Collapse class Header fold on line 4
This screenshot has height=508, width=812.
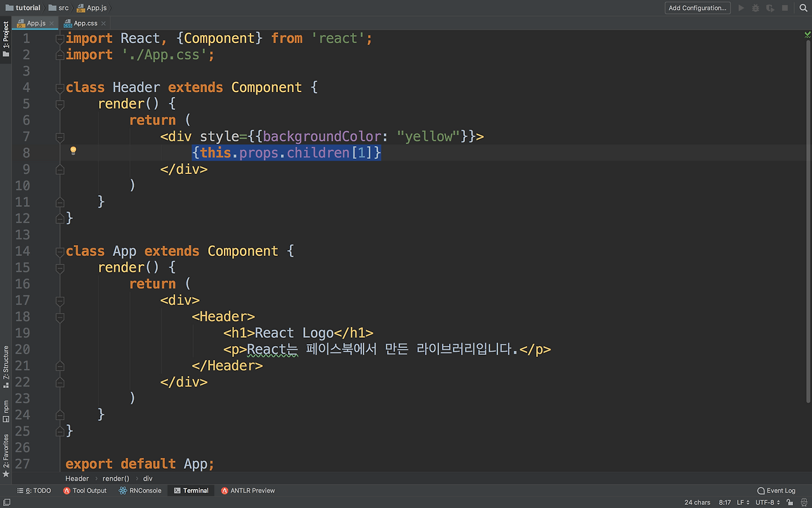point(60,88)
